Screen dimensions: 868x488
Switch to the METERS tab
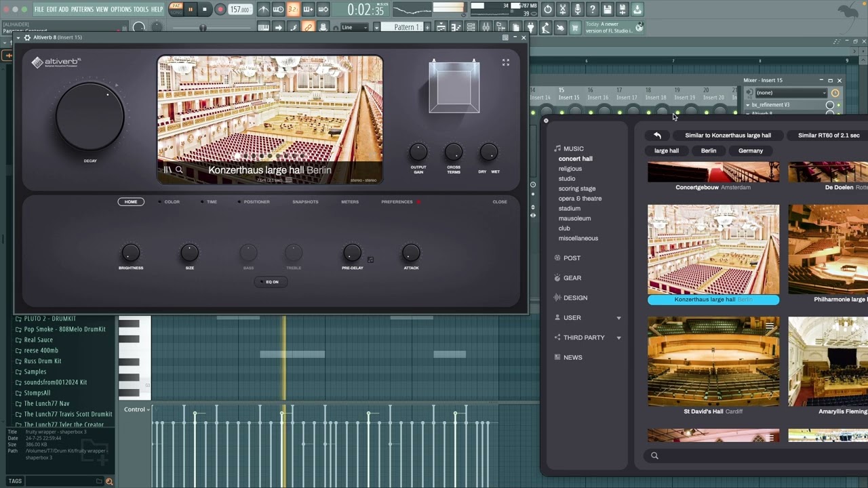[x=350, y=202]
